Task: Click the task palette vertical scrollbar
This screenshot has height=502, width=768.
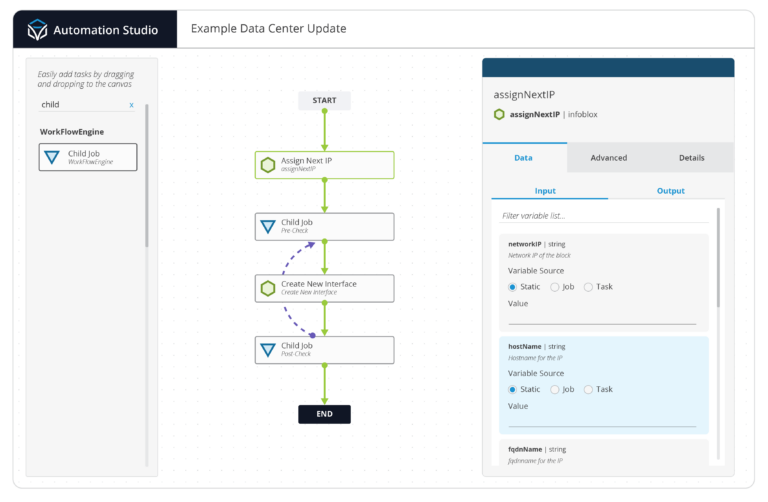Action: (147, 180)
